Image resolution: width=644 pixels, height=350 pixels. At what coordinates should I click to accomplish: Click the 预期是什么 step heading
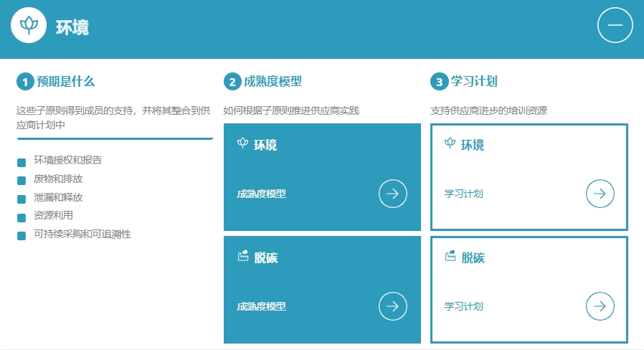(65, 82)
